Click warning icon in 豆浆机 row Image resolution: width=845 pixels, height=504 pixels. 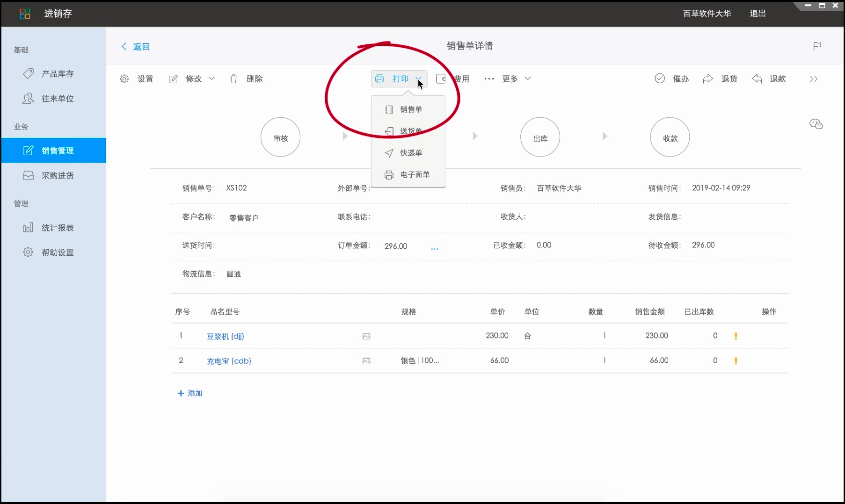click(736, 336)
